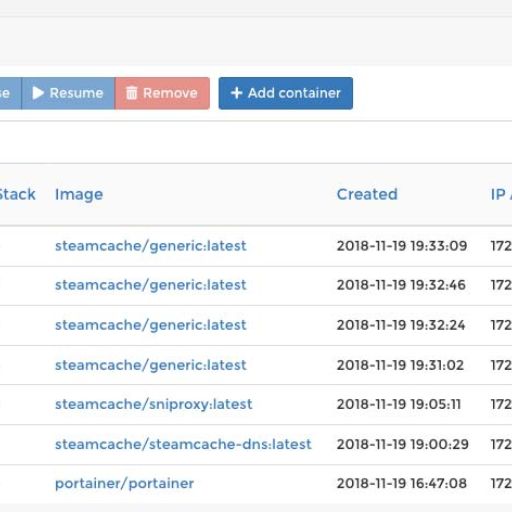
Task: Sort by the Created column header
Action: click(x=367, y=194)
